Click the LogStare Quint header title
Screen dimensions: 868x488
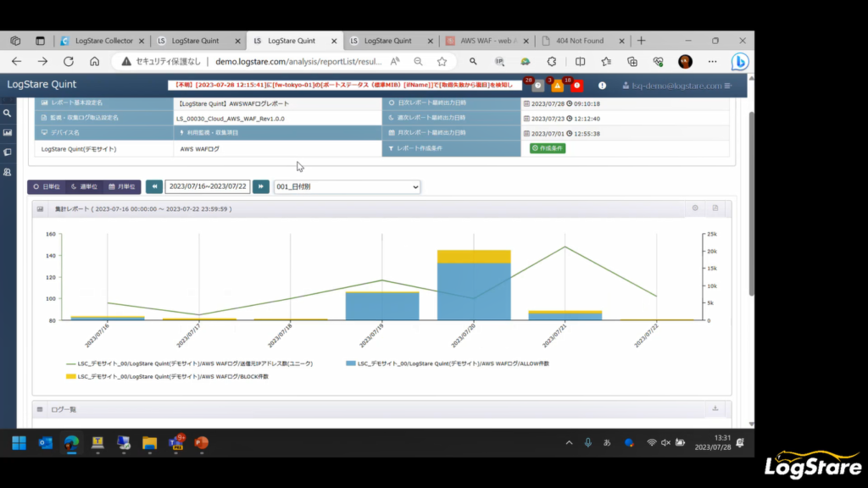(x=42, y=84)
